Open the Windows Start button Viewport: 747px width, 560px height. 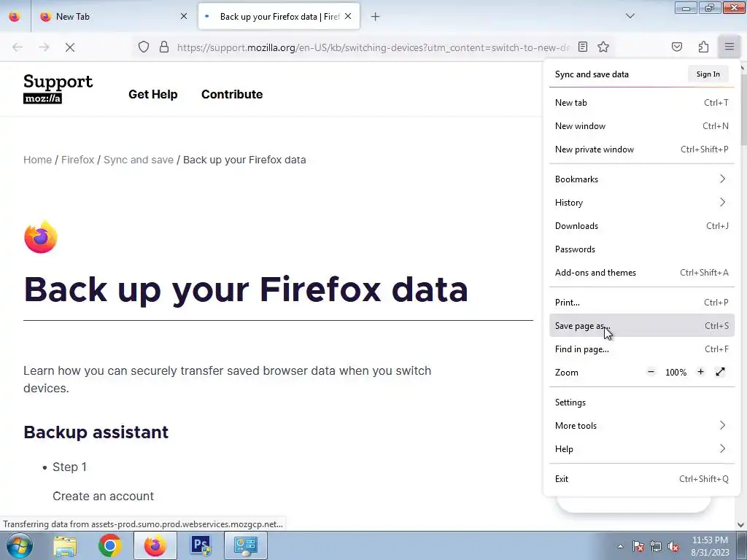coord(20,545)
